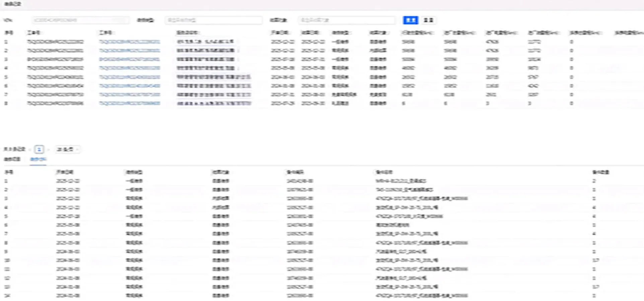Image resolution: width=644 pixels, height=301 pixels.
Task: Click the second column header in upper table
Action: tap(34, 33)
